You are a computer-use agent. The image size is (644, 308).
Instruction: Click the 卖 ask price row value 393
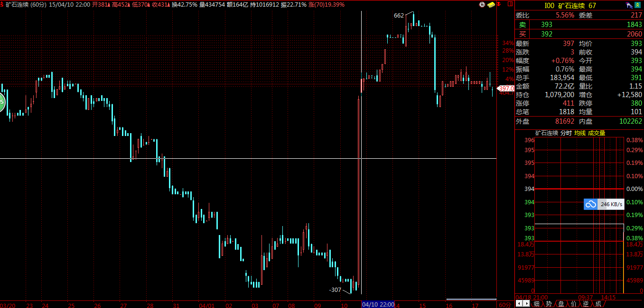pyautogui.click(x=547, y=24)
